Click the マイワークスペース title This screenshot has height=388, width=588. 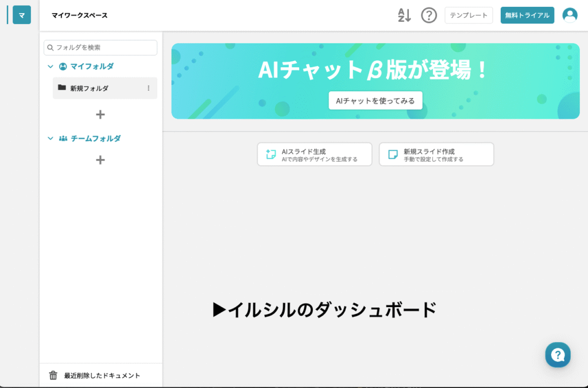click(x=79, y=15)
